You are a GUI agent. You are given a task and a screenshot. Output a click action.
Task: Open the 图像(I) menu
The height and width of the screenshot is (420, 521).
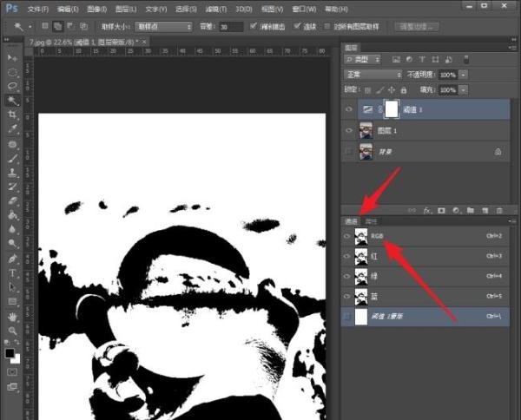(97, 9)
